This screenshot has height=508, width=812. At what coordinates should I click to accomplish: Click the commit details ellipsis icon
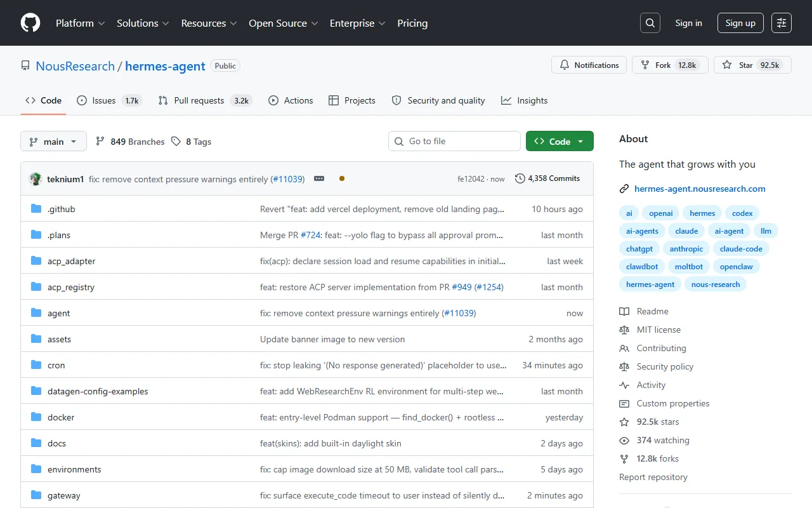[319, 179]
